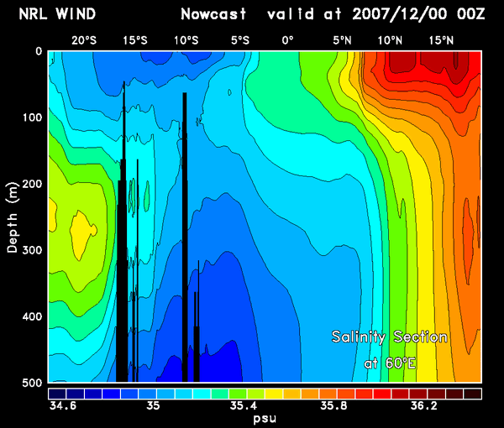
Task: Click the 5°S latitude label
Action: click(x=239, y=40)
